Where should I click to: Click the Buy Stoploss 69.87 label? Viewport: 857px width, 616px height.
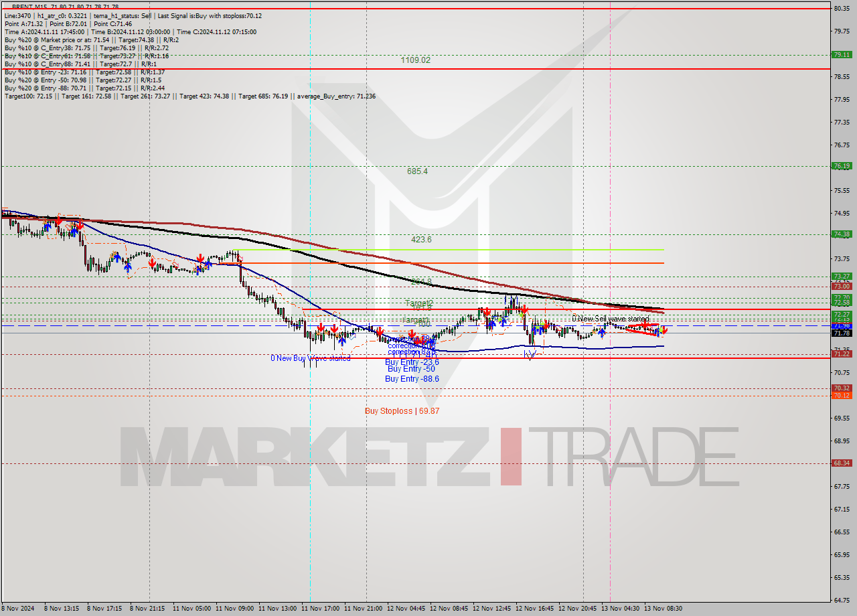[x=402, y=411]
